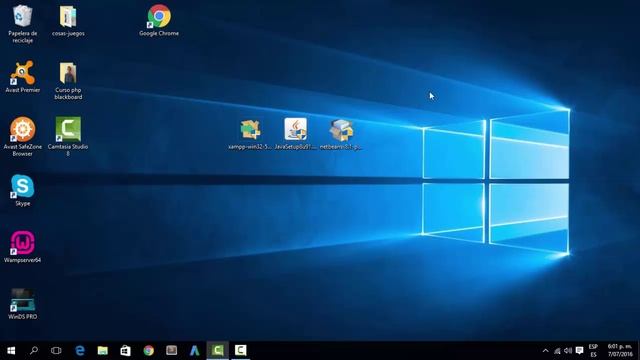This screenshot has height=360, width=640.
Task: Switch to white Camtasia Recorder taskbar icon
Action: click(240, 351)
